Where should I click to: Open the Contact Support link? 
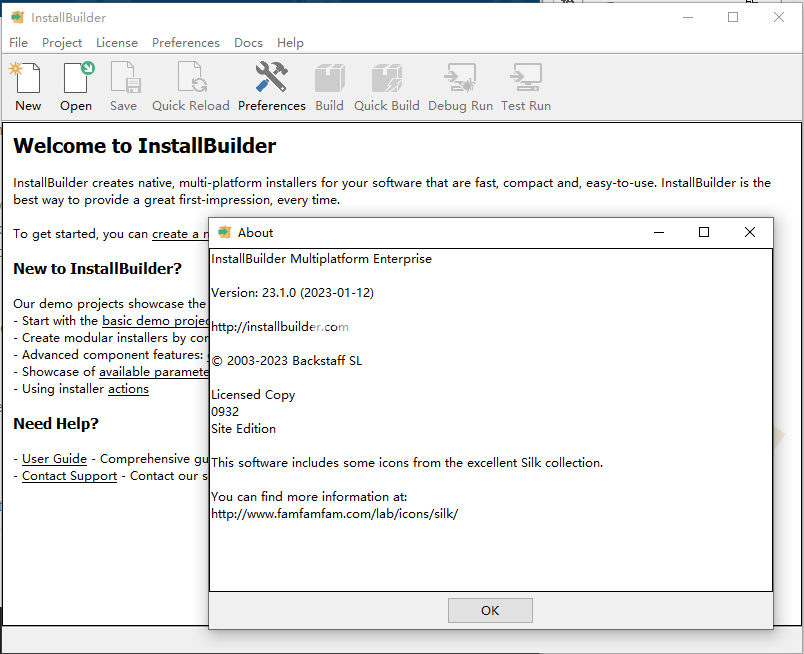69,476
